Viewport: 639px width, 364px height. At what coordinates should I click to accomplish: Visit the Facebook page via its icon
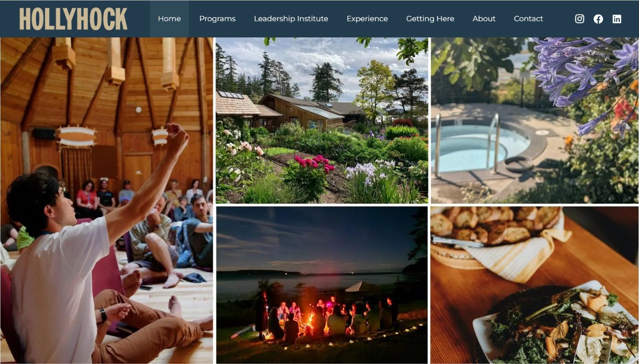tap(598, 19)
